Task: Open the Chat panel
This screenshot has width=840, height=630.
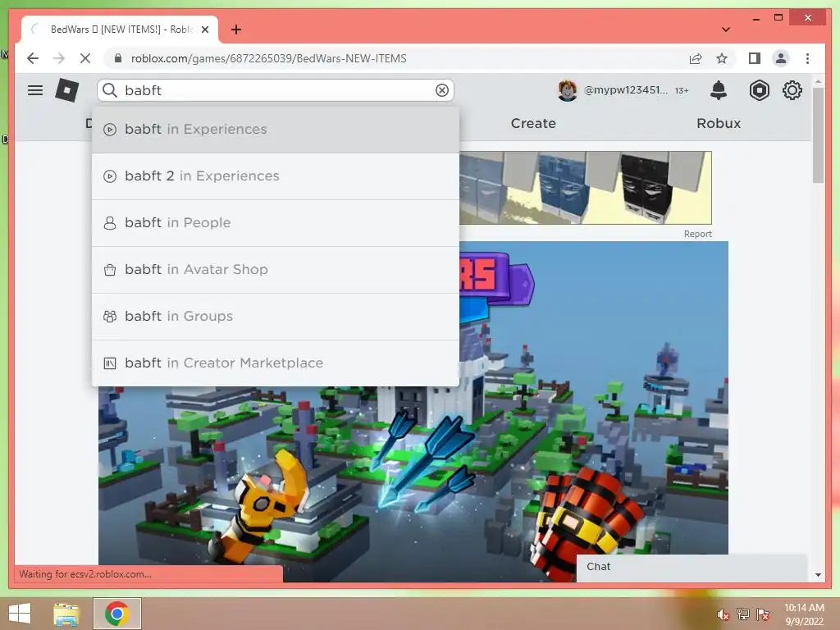Action: point(692,567)
